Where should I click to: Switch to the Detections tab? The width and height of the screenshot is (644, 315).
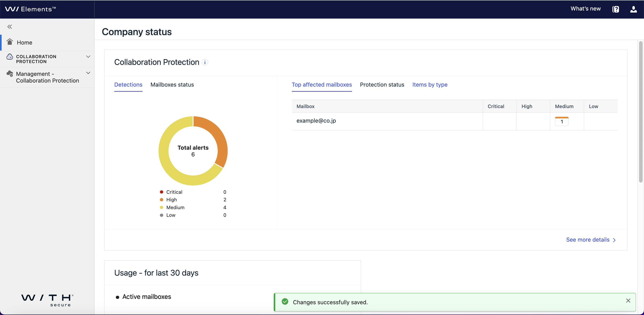128,85
